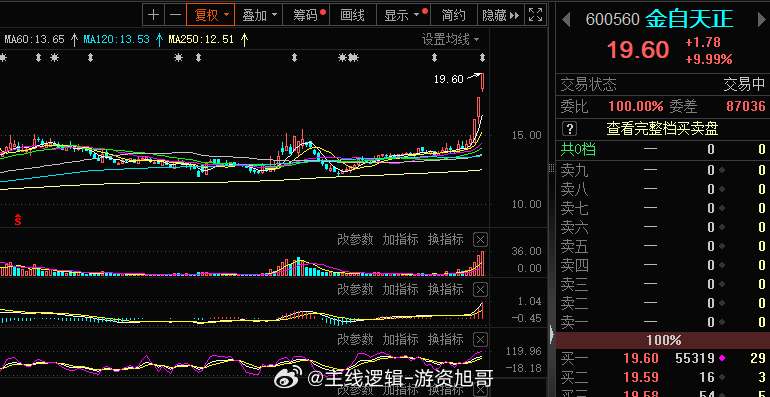Toggle fullscreen chart icon
This screenshot has height=397, width=770.
tap(535, 15)
